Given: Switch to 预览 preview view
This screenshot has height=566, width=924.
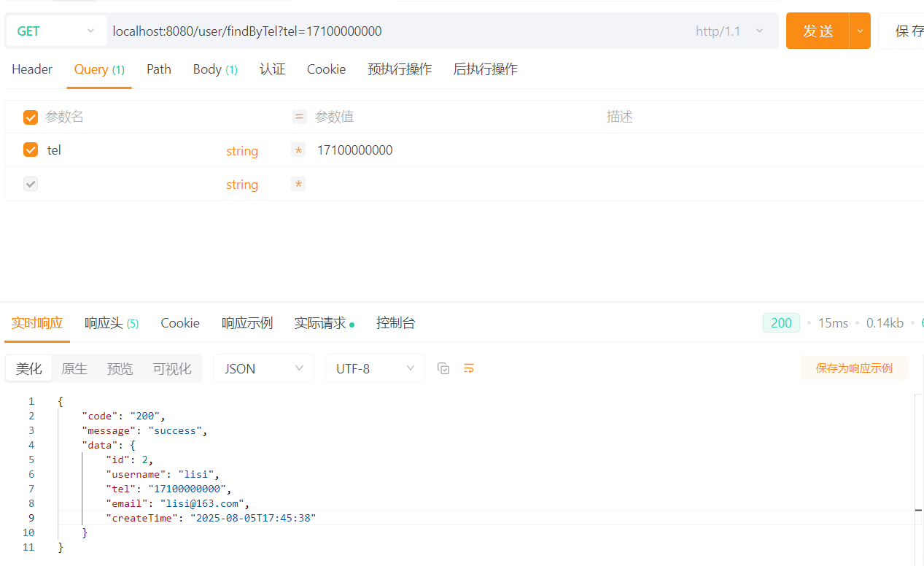Looking at the screenshot, I should [120, 368].
